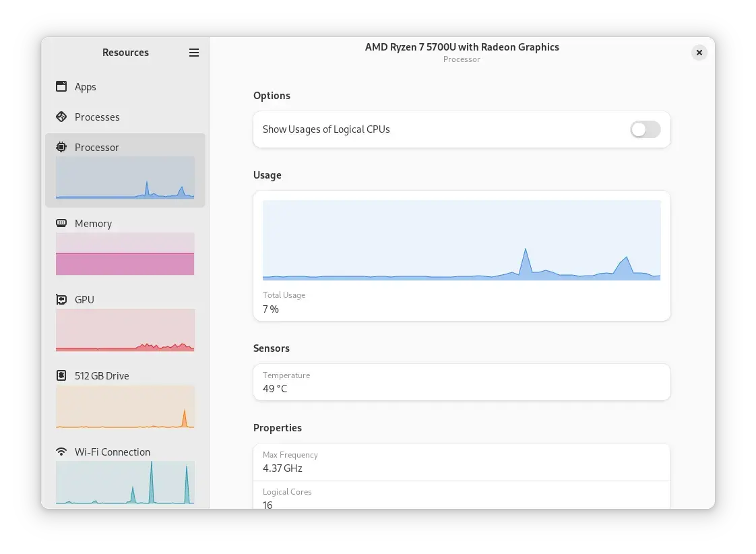Open the hamburger menu
Screen dimensions: 756x554
194,53
